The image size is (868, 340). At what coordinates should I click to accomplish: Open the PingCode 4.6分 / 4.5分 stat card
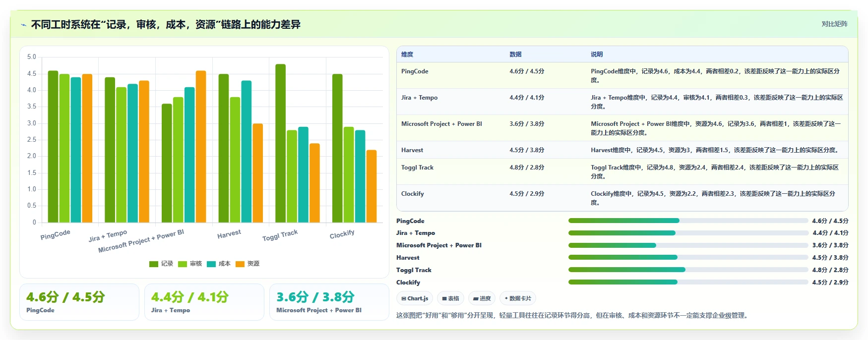(79, 302)
